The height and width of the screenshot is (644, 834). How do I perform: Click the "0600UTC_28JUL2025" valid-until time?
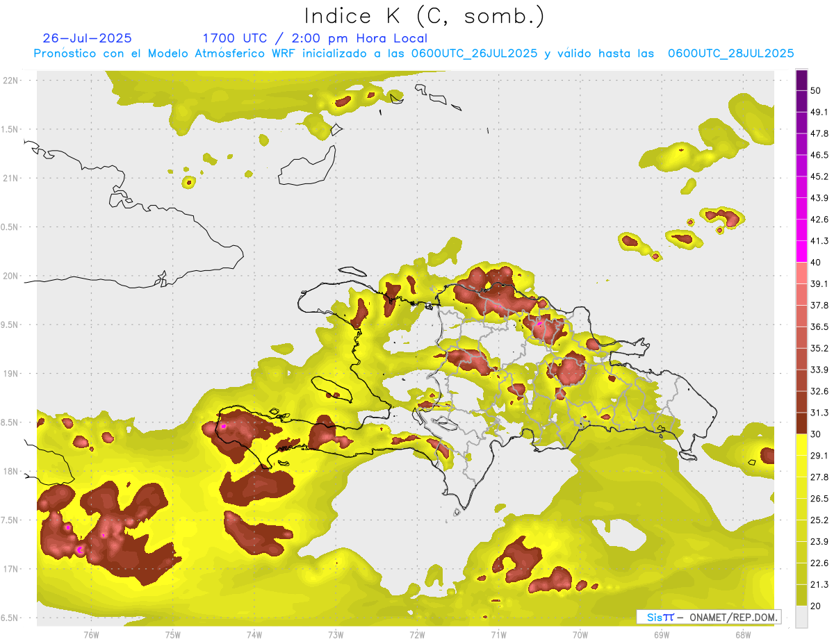[731, 53]
